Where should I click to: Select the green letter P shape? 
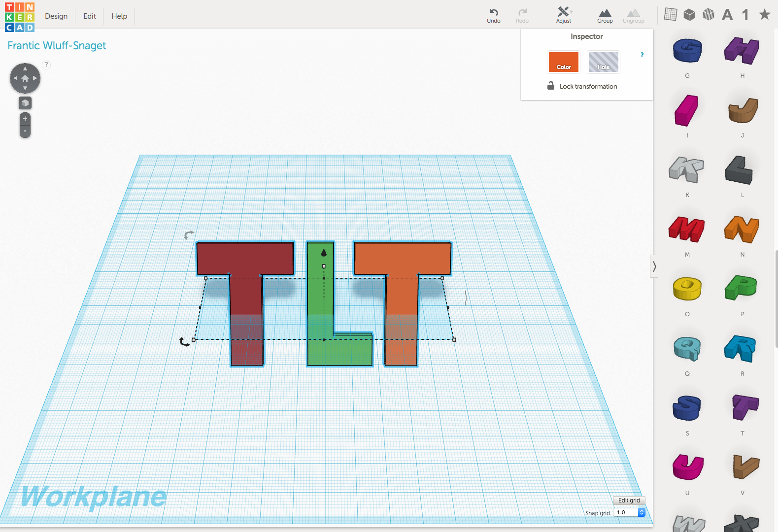741,288
